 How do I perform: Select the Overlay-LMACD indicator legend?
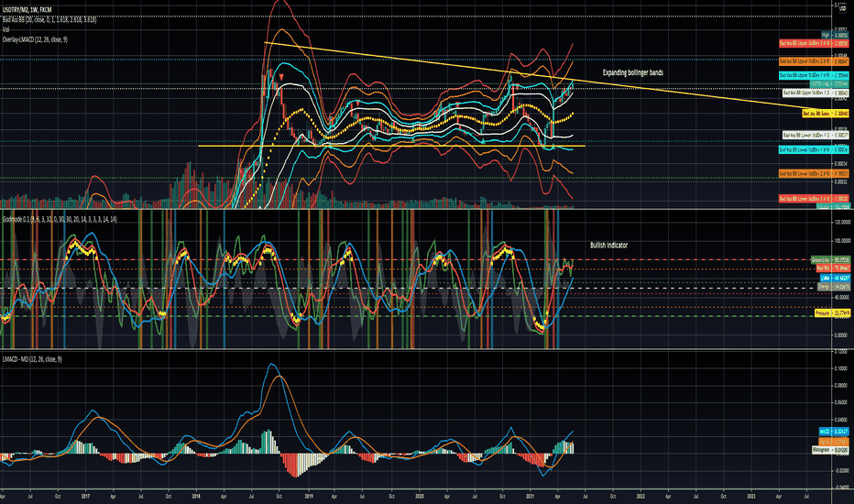pos(35,39)
